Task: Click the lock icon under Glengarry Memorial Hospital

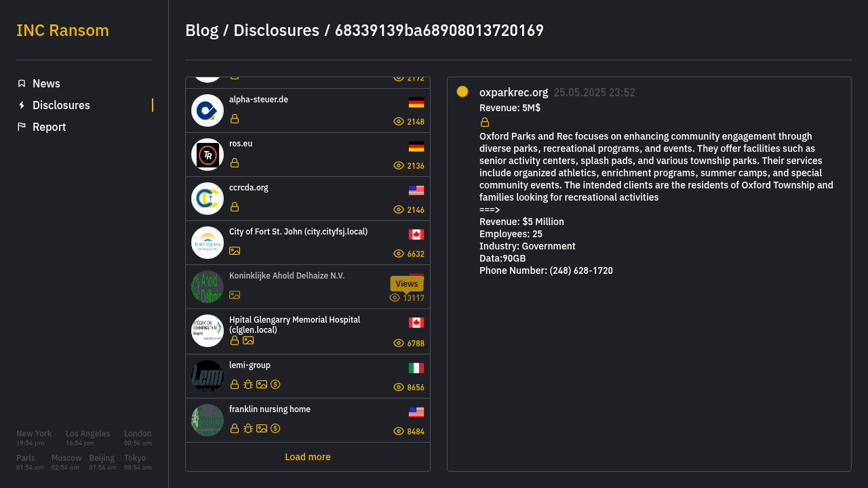Action: (x=235, y=340)
